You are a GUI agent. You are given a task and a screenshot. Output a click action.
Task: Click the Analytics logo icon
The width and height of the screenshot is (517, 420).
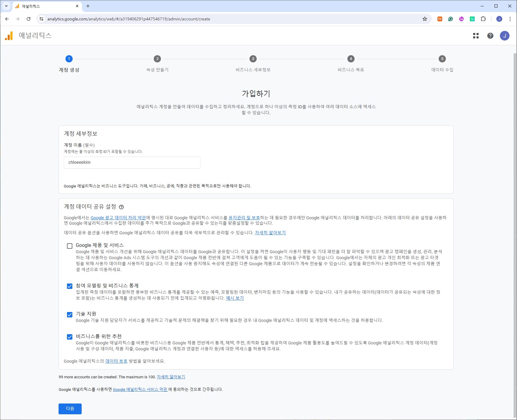9,36
